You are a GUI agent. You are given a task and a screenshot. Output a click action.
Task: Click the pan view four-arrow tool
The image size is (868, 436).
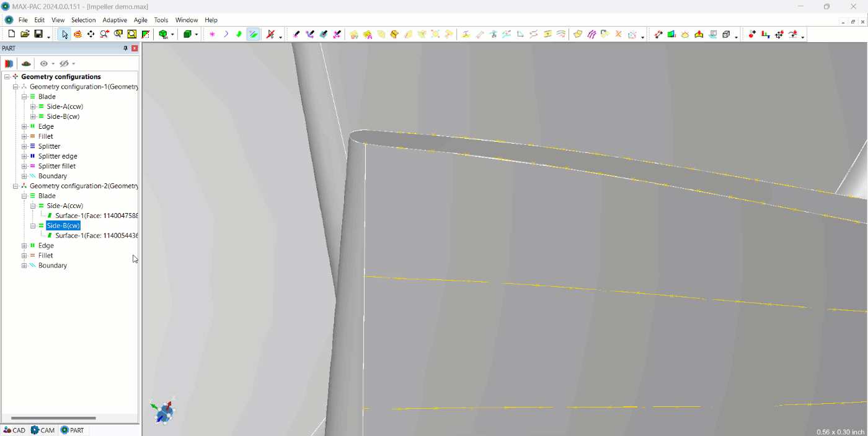pyautogui.click(x=91, y=34)
